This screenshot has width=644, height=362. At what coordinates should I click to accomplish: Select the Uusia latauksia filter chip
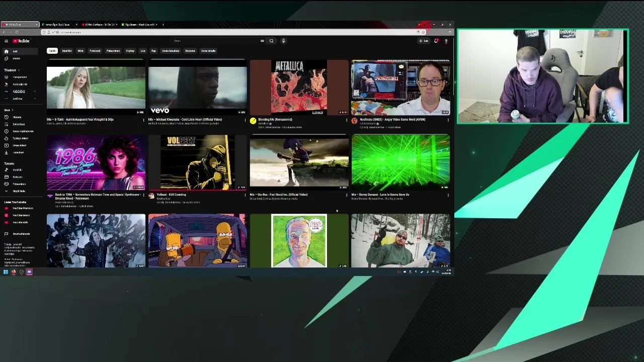coord(171,51)
